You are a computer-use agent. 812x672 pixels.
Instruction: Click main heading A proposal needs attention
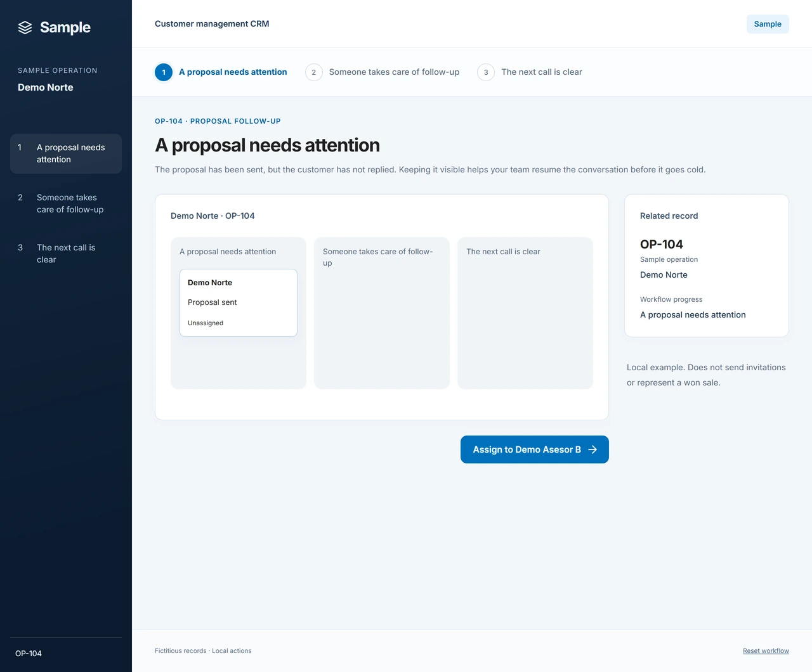268,145
